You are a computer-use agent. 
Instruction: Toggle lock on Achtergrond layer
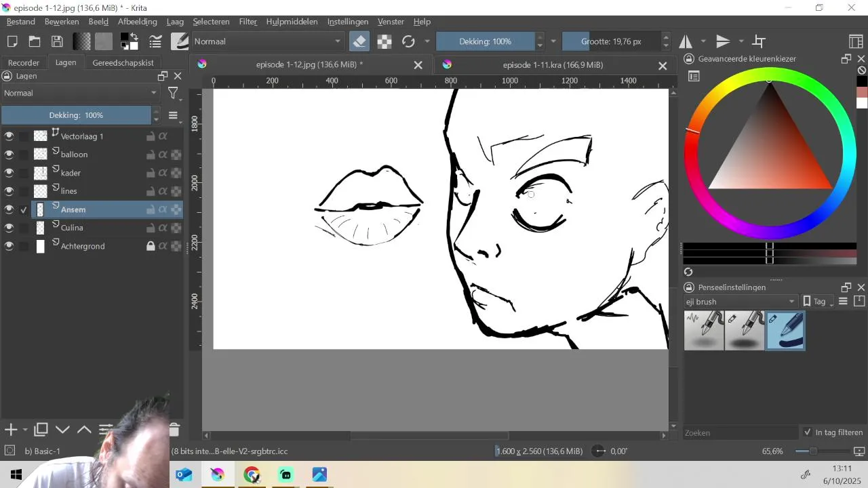pos(151,246)
